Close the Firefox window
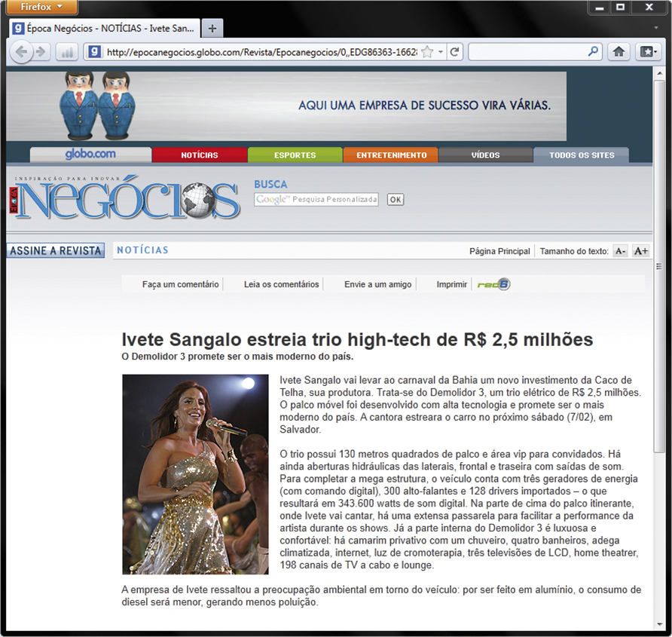The image size is (672, 637). [649, 7]
